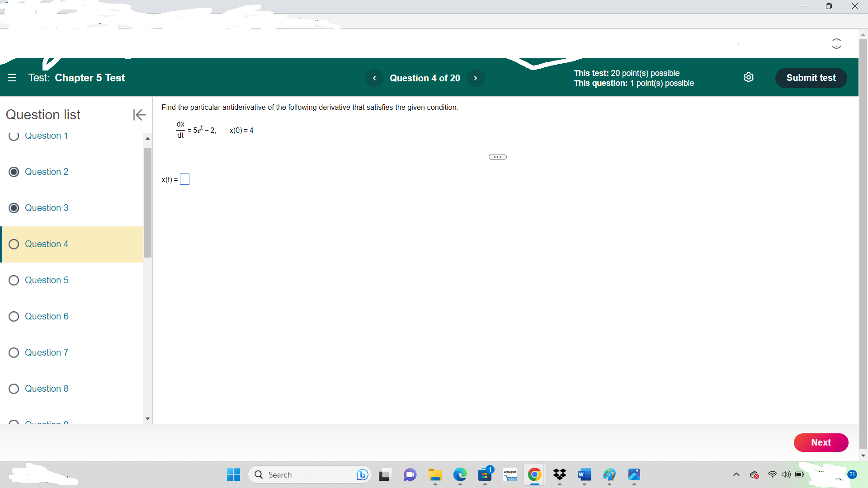Select the Question 7 radio button
Image resolution: width=868 pixels, height=488 pixels.
point(14,352)
